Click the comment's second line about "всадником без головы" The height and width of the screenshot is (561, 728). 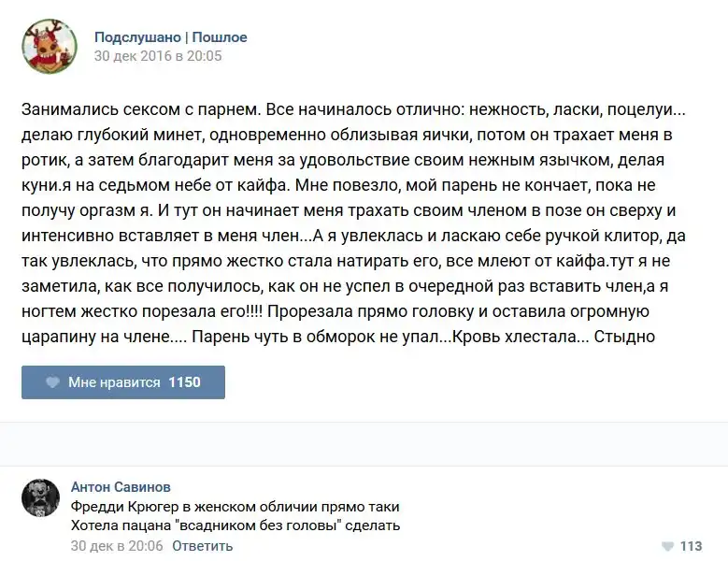pos(236,525)
